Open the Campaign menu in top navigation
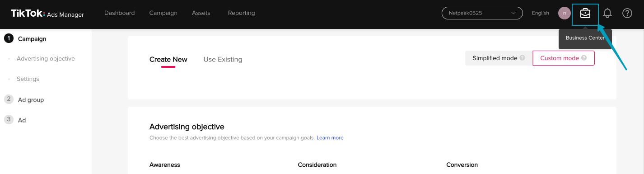The width and height of the screenshot is (644, 174). pos(163,13)
